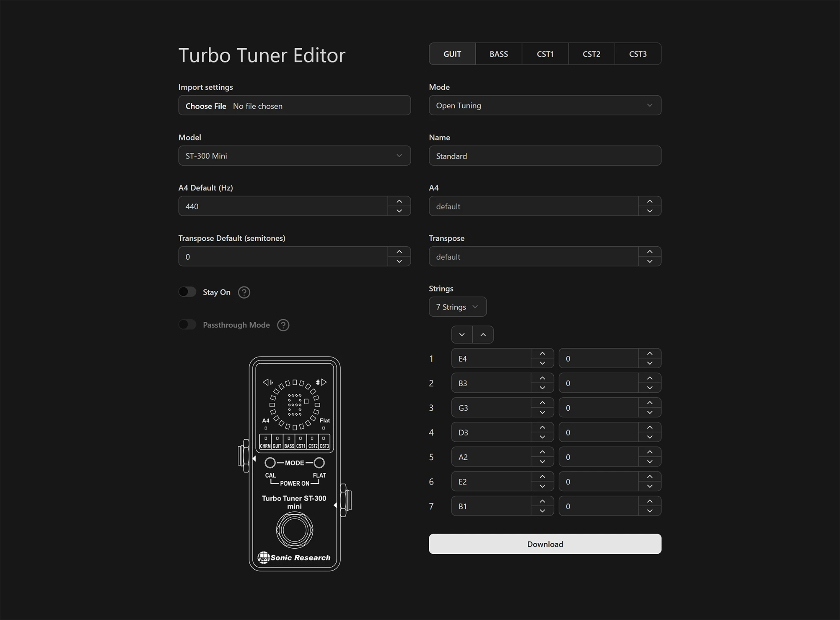Click the Transpose Default input field
Screen dimensions: 840x620
(283, 256)
